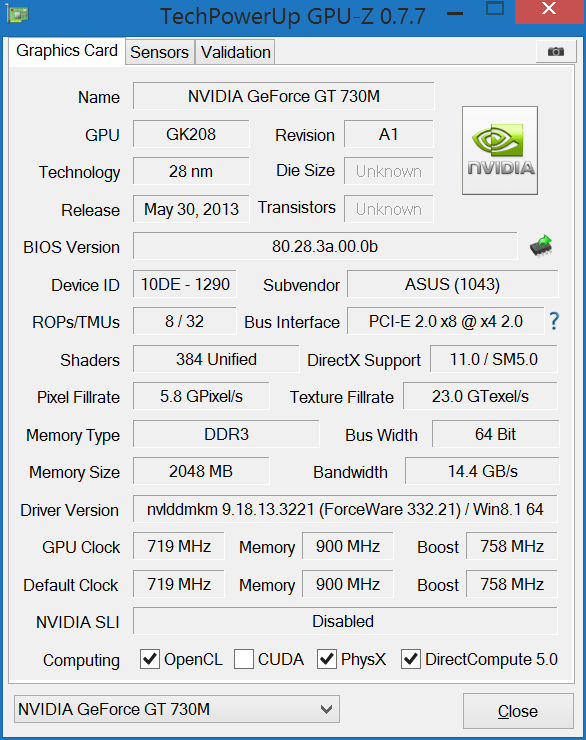Click GPU Clock value 719 MHz
Viewport: 586px width, 740px height.
pyautogui.click(x=179, y=546)
